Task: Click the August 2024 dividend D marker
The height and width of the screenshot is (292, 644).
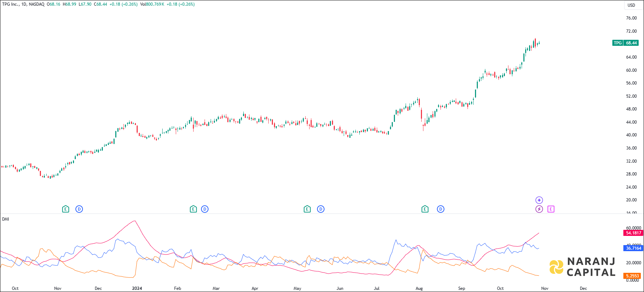Action: click(440, 209)
